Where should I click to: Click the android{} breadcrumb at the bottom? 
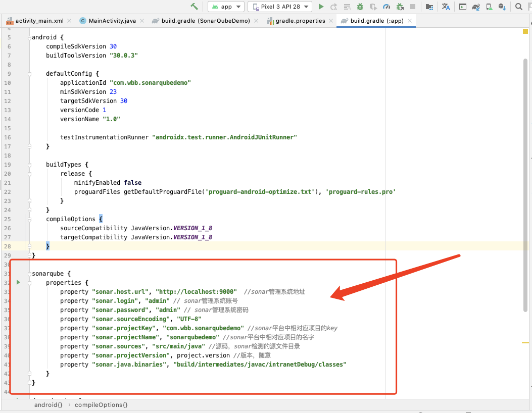pos(49,404)
